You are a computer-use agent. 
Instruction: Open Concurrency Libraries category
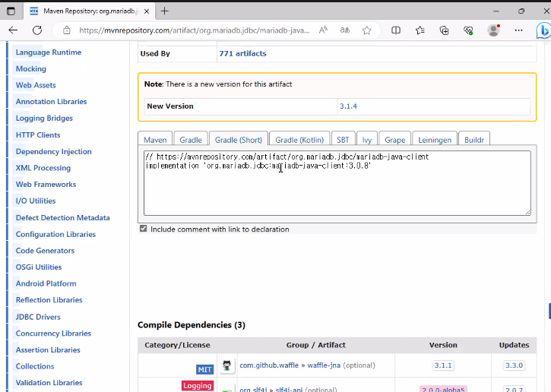point(53,334)
